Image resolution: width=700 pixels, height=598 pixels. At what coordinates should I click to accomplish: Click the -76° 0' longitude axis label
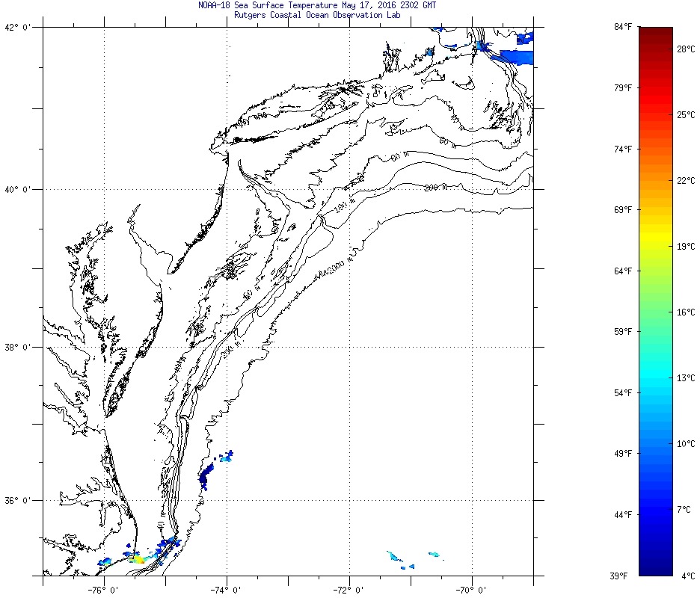tap(103, 589)
